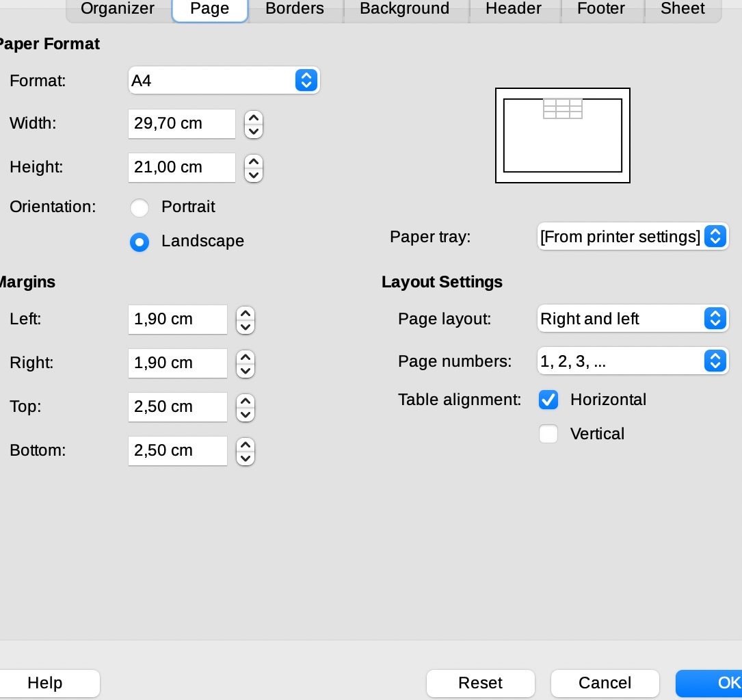Increase the Left margin stepper
The width and height of the screenshot is (742, 700).
[x=245, y=313]
